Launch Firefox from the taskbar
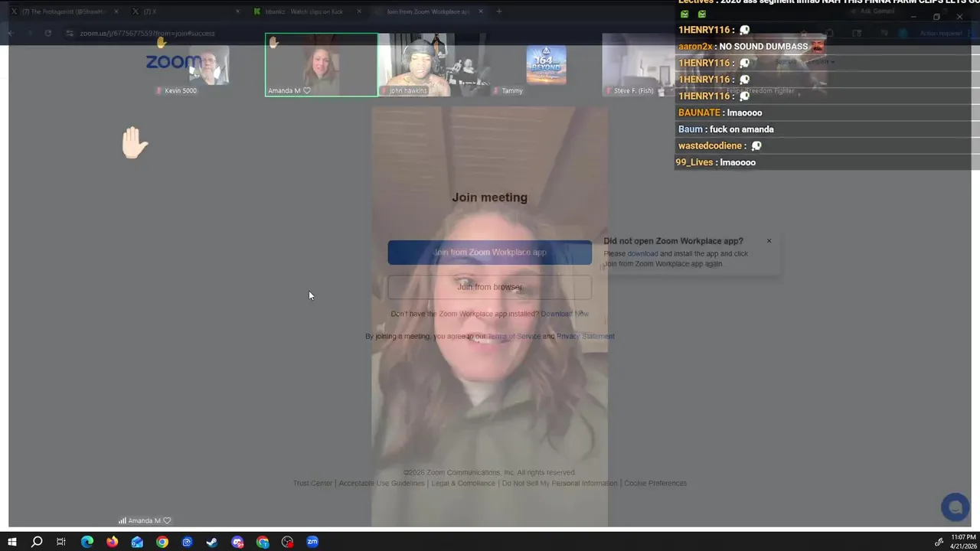Screen dimensions: 980x551 [x=112, y=542]
